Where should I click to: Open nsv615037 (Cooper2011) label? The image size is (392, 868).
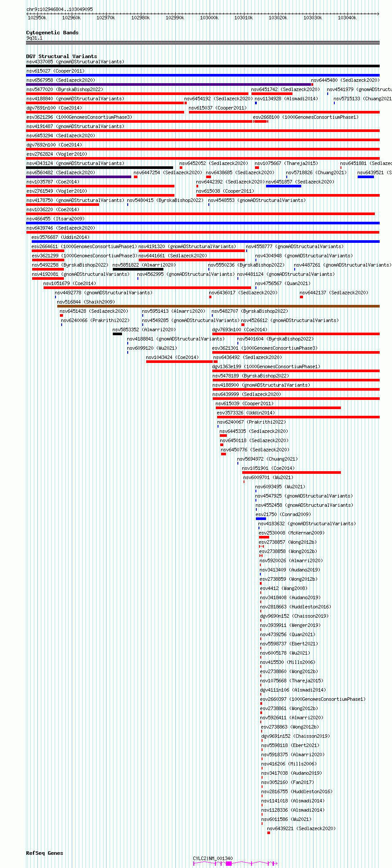click(x=218, y=108)
